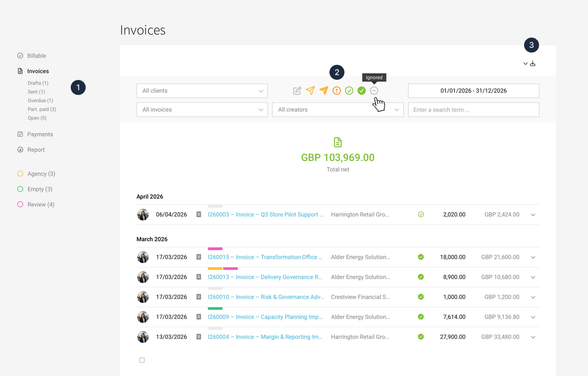Click the date range 01/01/2026 - 31/12/2026 field
The image size is (588, 376).
tap(473, 91)
